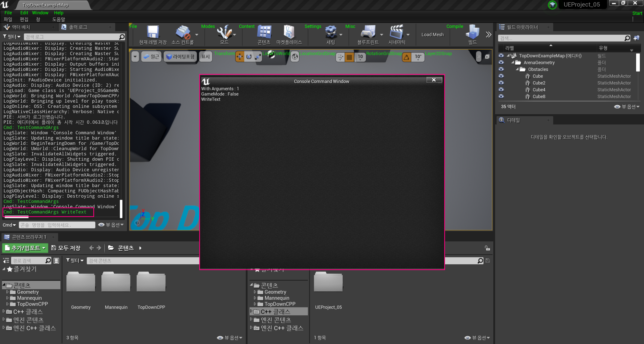Collapse the Obstacles folder in outliner
The height and width of the screenshot is (344, 644).
click(x=517, y=69)
